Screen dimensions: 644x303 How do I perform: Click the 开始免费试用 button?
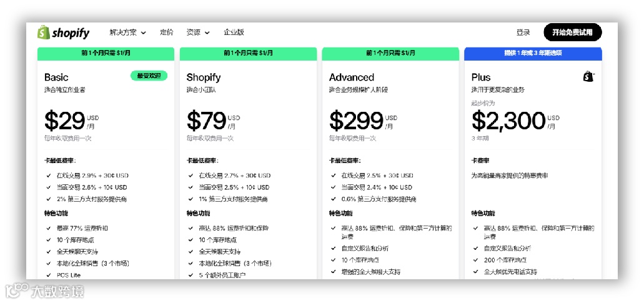(x=573, y=32)
